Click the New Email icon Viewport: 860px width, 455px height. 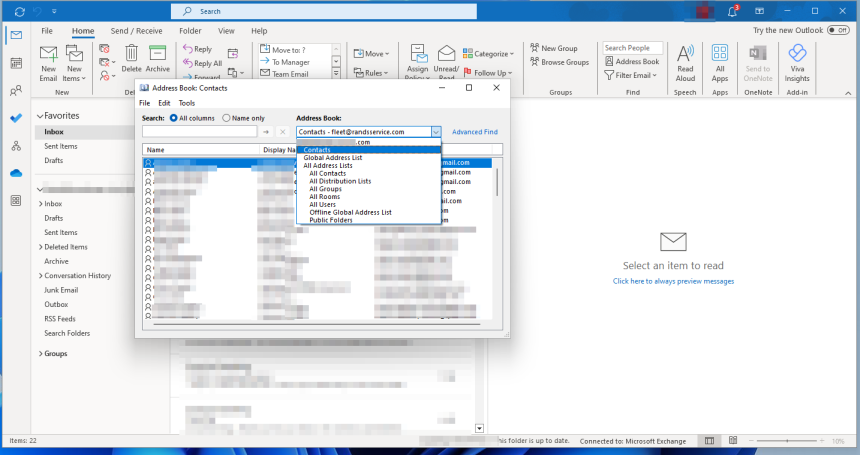point(48,56)
